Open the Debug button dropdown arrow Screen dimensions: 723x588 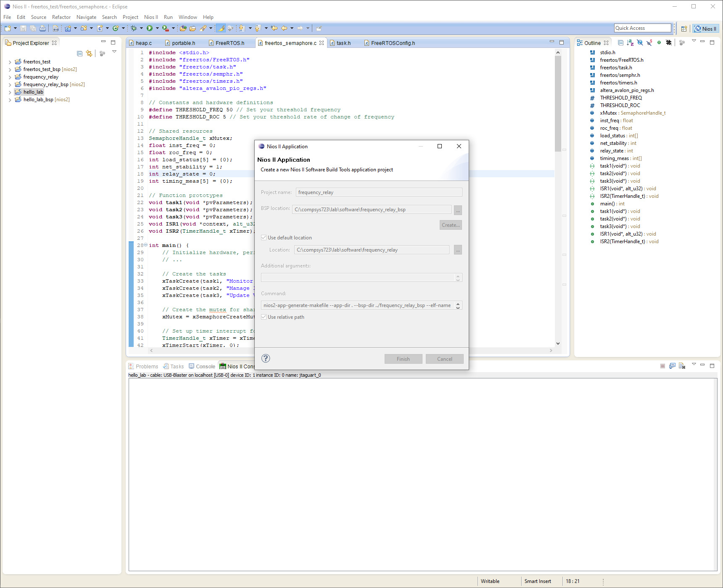[x=141, y=28]
